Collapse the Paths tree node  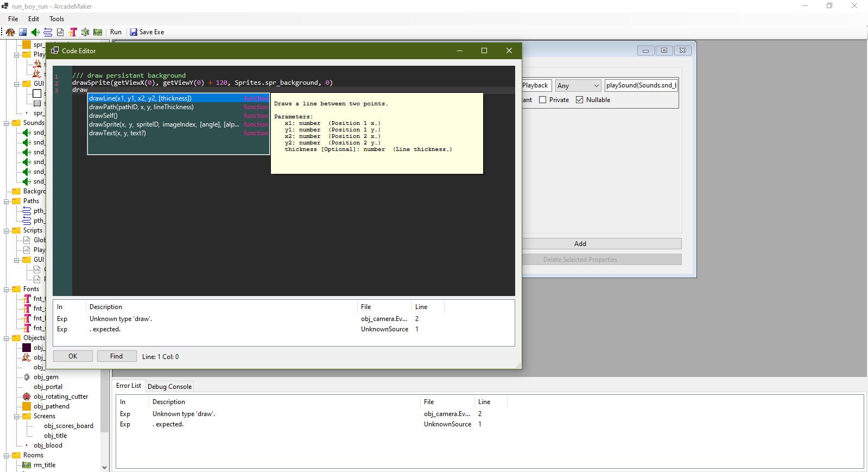click(7, 202)
